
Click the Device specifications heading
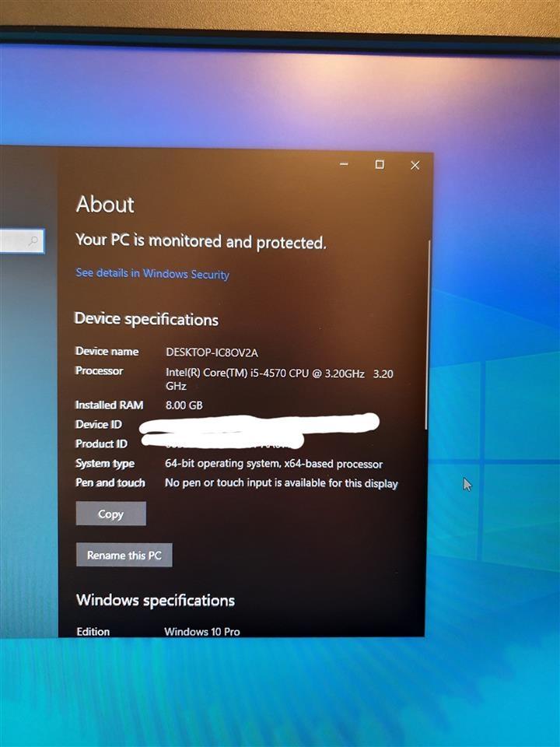[x=146, y=319]
